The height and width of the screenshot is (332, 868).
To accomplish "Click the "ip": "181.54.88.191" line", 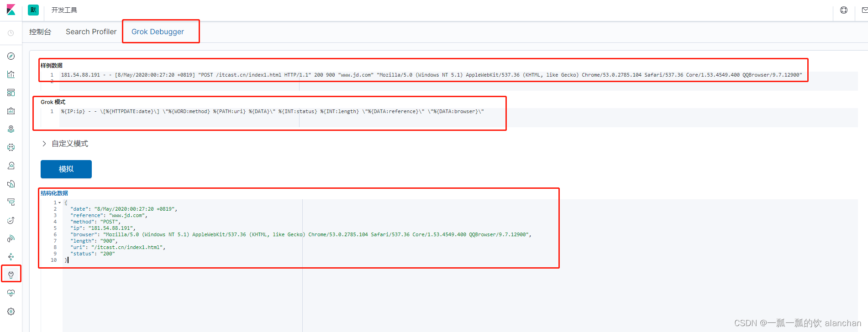I will click(103, 228).
